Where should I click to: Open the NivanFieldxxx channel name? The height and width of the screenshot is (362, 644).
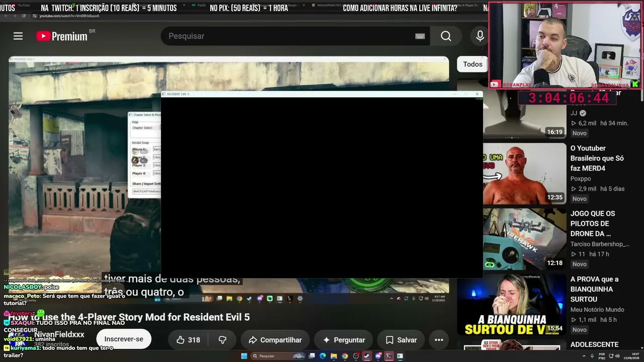(x=59, y=334)
